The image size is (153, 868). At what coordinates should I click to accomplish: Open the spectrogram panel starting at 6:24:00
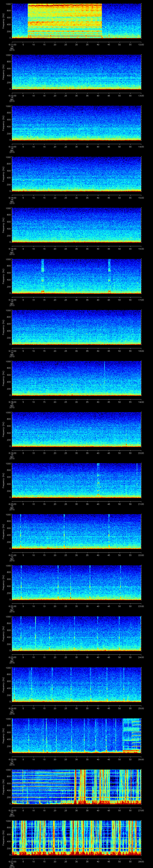click(77, 685)
